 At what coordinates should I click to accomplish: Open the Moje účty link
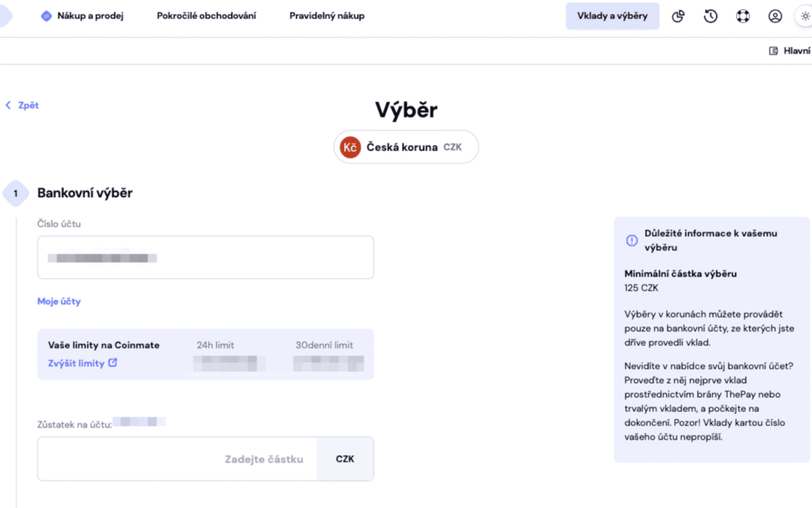click(59, 301)
